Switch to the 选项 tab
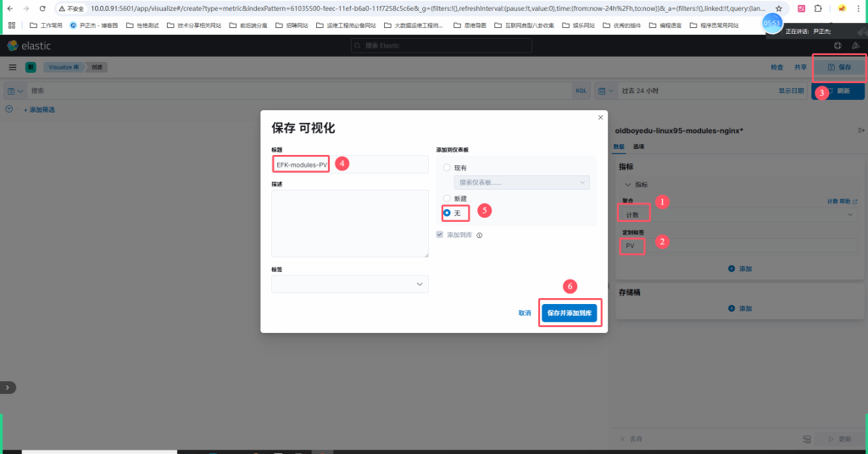The width and height of the screenshot is (868, 454). click(638, 147)
